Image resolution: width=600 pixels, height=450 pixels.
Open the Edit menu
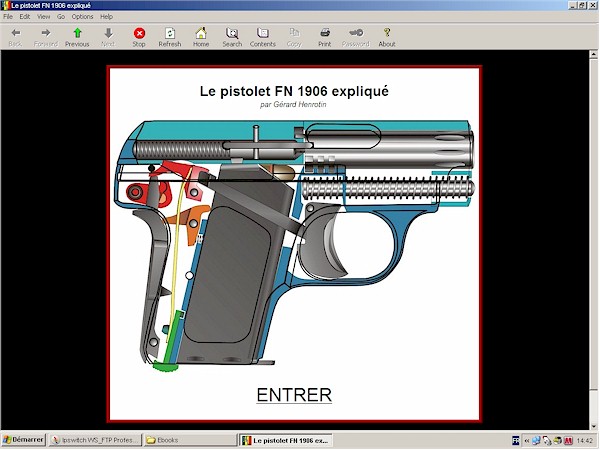point(25,16)
